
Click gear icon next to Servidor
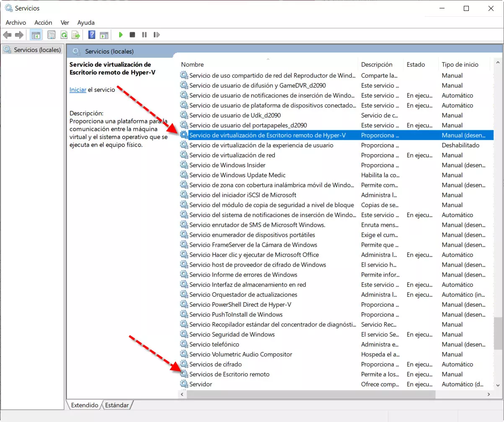[x=184, y=384]
